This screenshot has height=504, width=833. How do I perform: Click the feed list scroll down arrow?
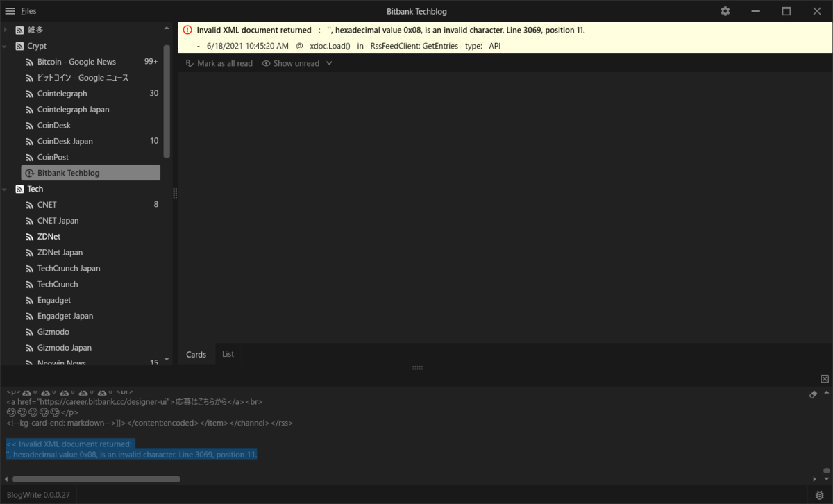(167, 360)
